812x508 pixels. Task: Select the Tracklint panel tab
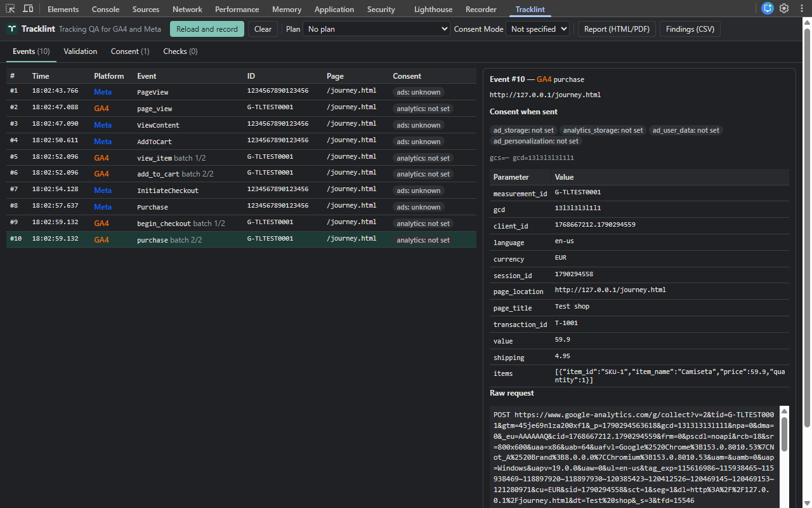click(530, 10)
